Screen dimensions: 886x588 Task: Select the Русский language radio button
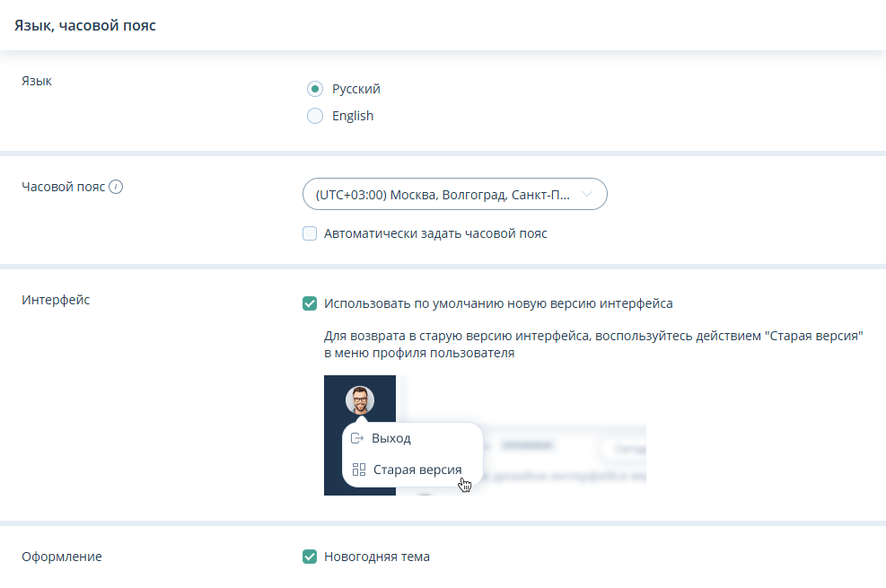click(315, 89)
